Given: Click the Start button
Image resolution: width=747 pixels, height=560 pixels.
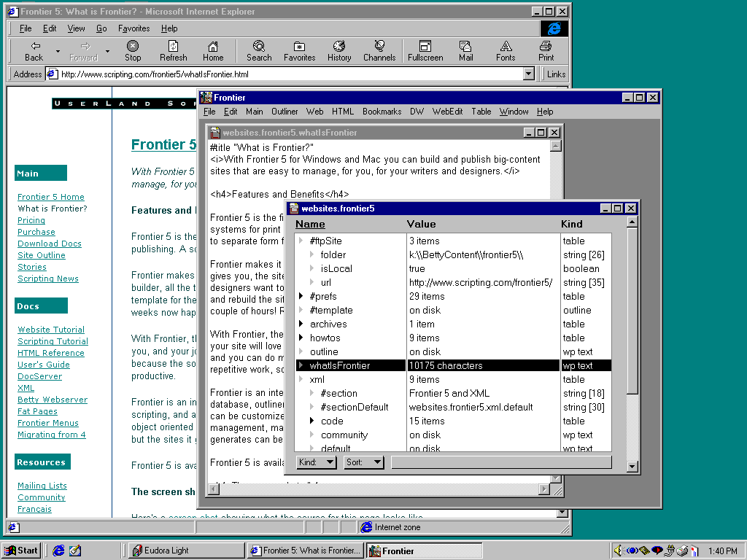Looking at the screenshot, I should (x=21, y=551).
